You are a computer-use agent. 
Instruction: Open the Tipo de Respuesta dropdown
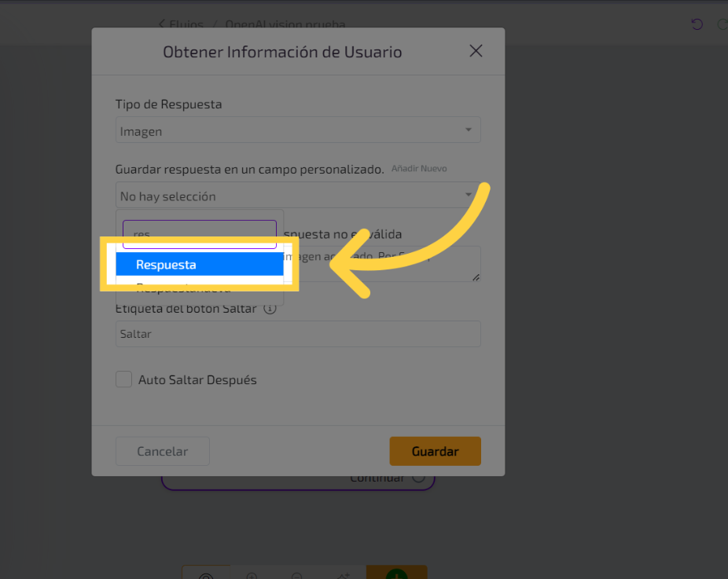click(x=298, y=131)
